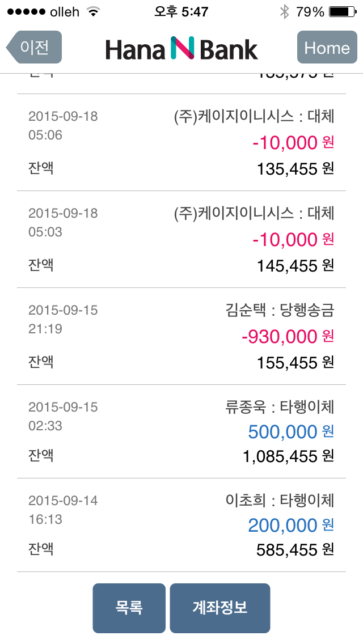363x644 pixels.
Task: Tap the Wi-Fi status icon
Action: pyautogui.click(x=94, y=11)
